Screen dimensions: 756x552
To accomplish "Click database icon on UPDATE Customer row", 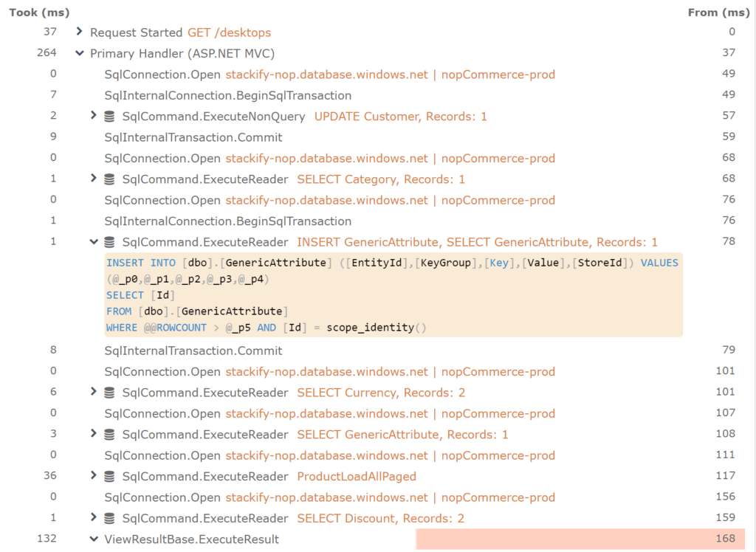I will pos(109,116).
